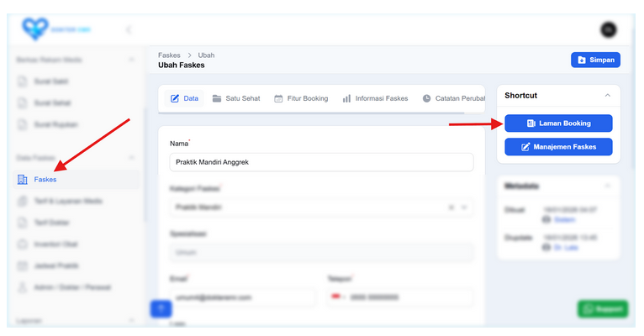Collapse the Metadata panel
Screen dimensions: 644x336
click(608, 186)
